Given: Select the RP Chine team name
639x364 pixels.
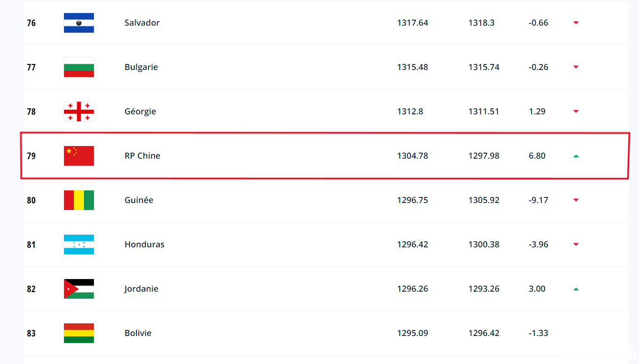Looking at the screenshot, I should (x=142, y=156).
